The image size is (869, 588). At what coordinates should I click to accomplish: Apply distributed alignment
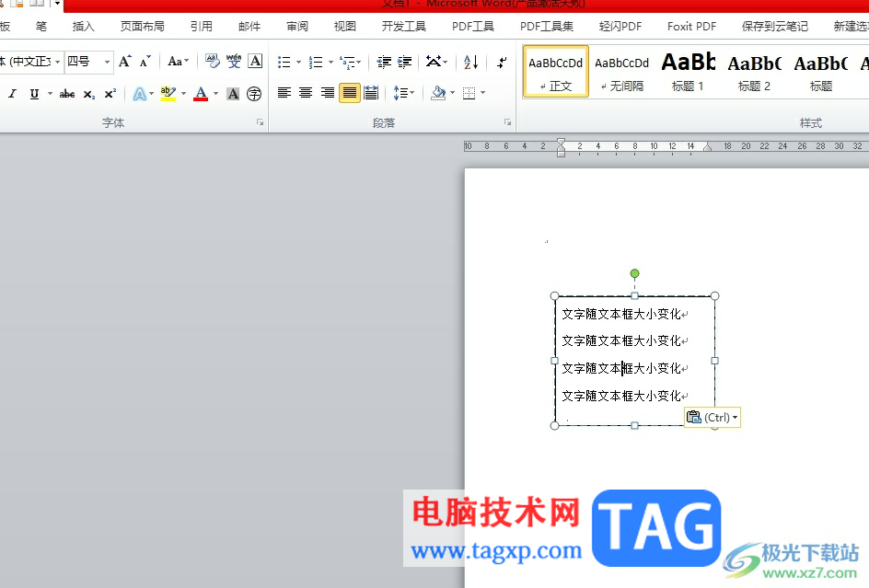pos(371,93)
